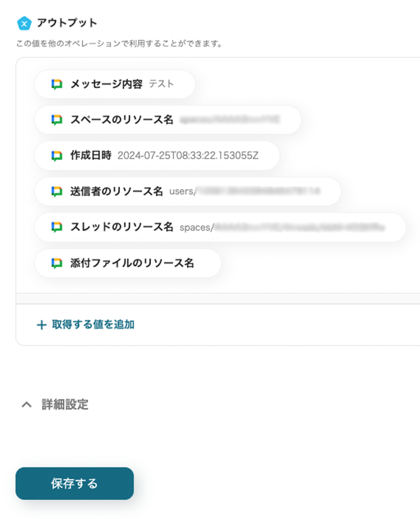Click the Google Chat icon beside 送信者のリソース名
This screenshot has width=420, height=519.
(57, 191)
